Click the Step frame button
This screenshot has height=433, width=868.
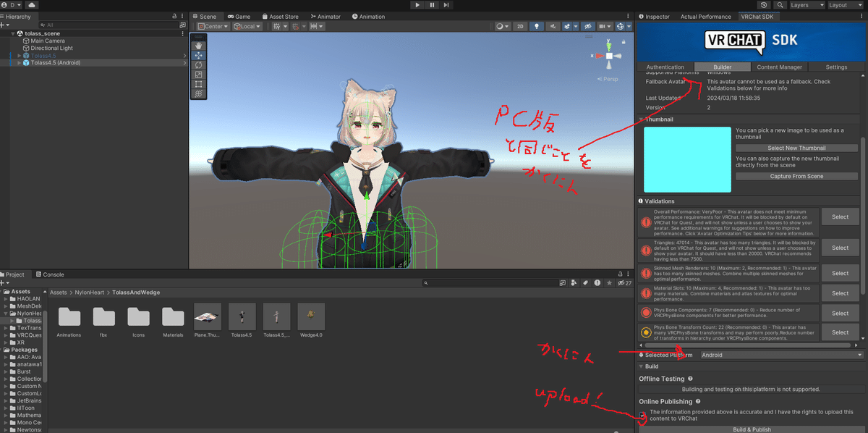(x=448, y=5)
